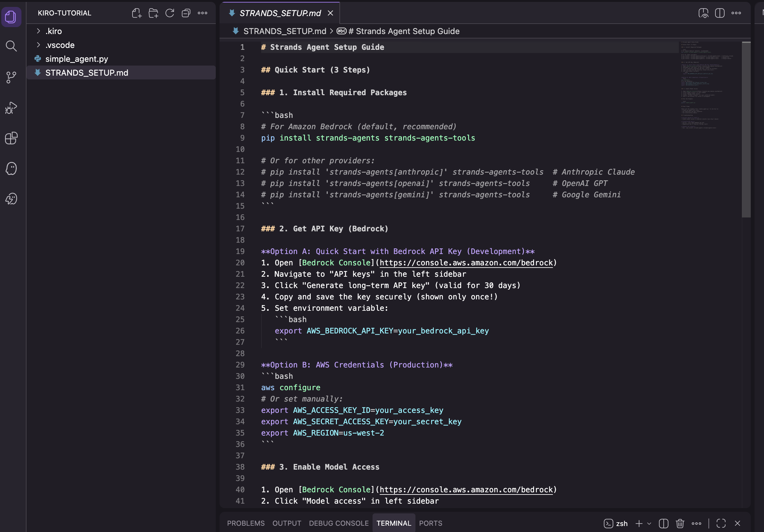
Task: Refresh the explorer file tree
Action: [x=170, y=13]
